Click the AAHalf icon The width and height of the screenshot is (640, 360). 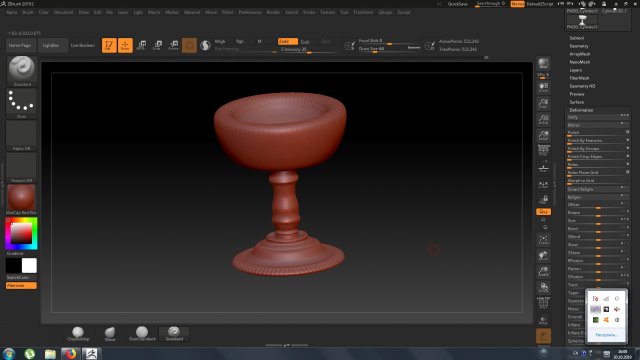543,136
